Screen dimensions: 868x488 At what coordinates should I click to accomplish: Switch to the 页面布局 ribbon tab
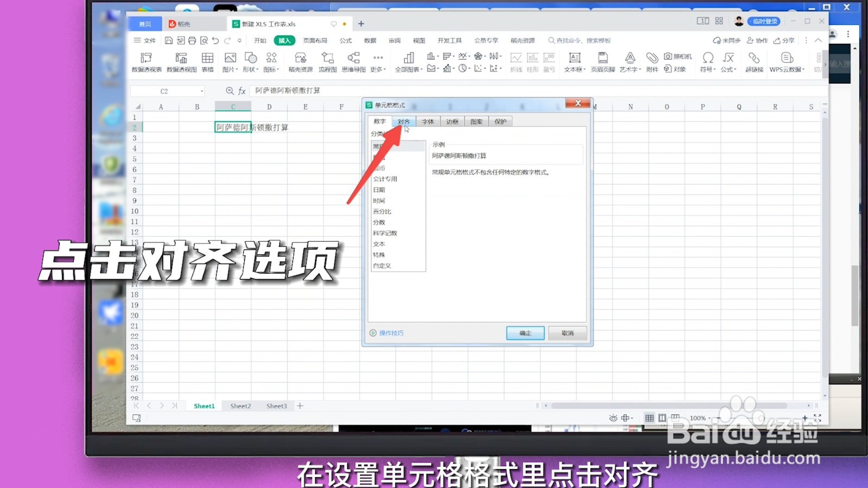pyautogui.click(x=315, y=41)
